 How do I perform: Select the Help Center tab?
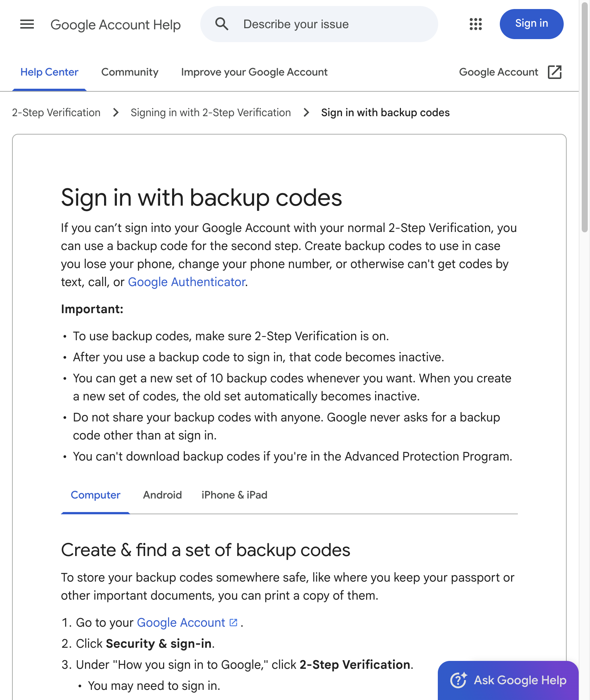pyautogui.click(x=49, y=72)
